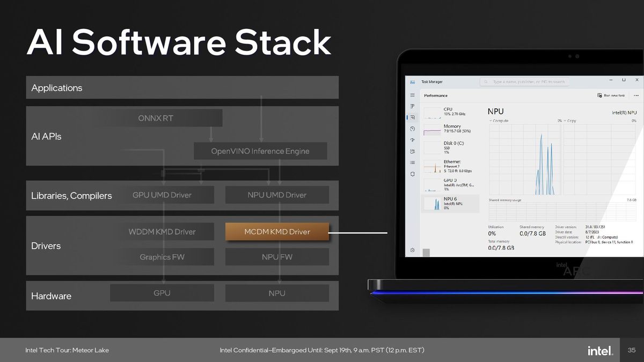
Task: Select the Performance page icon in sidebar
Action: [x=412, y=117]
